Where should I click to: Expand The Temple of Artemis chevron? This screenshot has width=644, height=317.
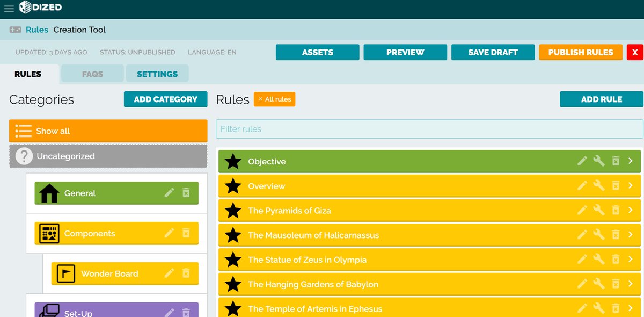631,308
